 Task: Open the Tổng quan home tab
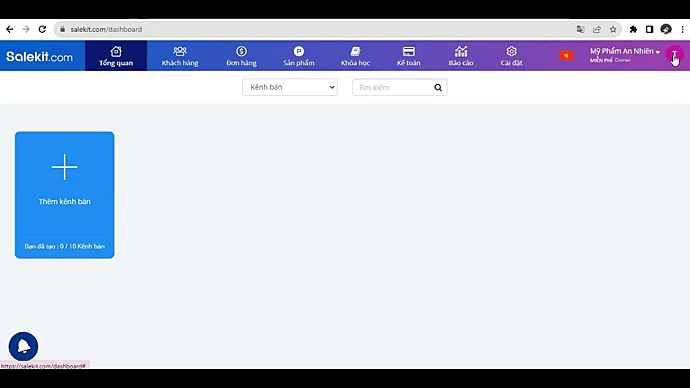click(x=116, y=56)
